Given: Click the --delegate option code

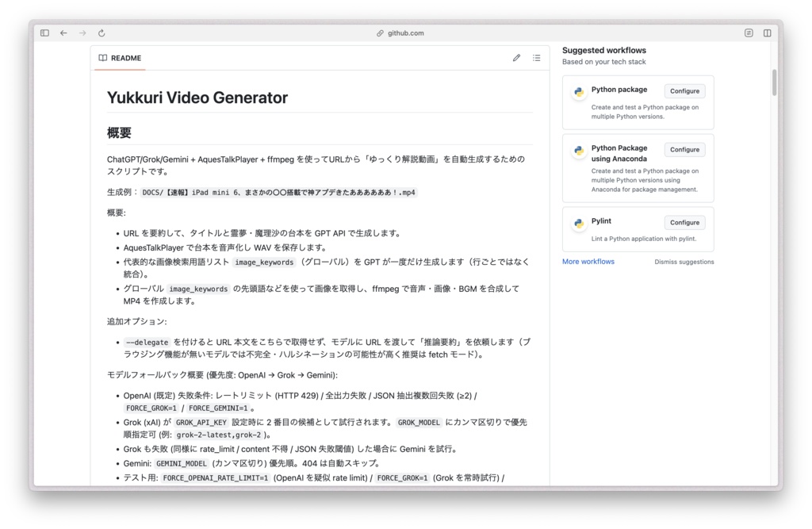Looking at the screenshot, I should click(x=147, y=343).
